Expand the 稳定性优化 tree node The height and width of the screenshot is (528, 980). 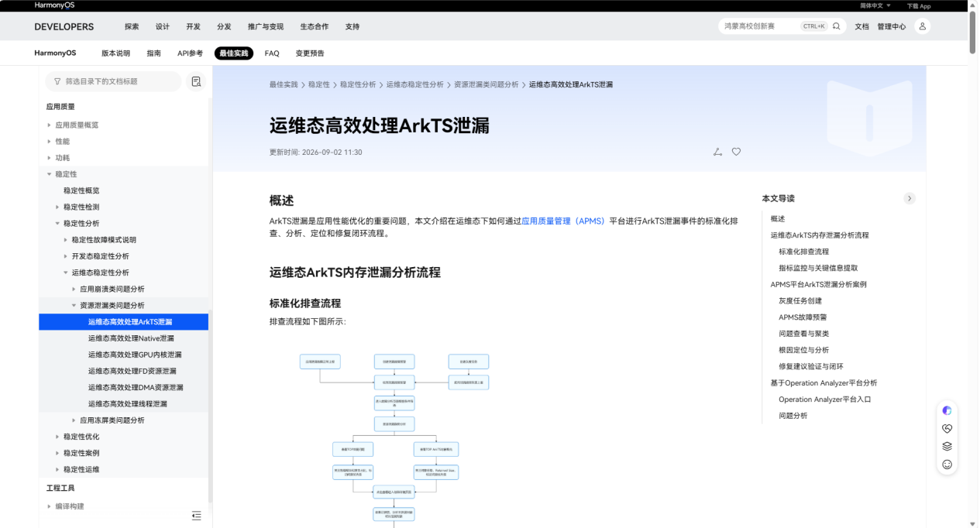click(57, 437)
